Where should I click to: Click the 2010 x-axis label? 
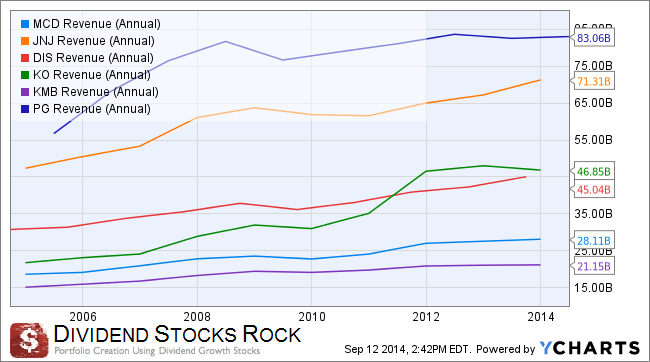(x=312, y=317)
